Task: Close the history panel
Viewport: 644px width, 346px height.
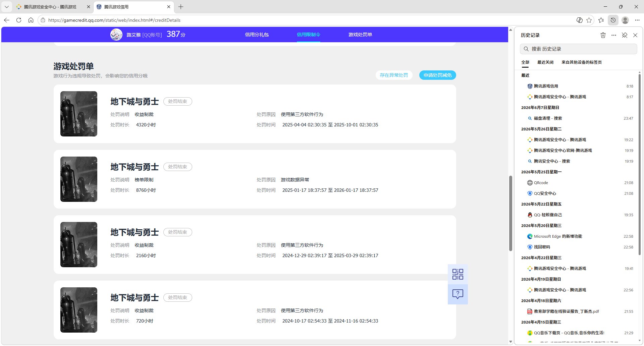Action: 635,35
